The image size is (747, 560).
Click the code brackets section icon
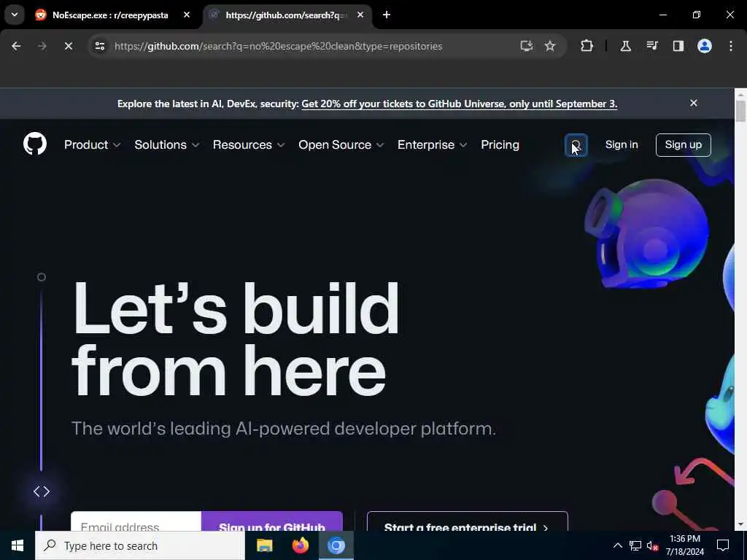click(42, 491)
